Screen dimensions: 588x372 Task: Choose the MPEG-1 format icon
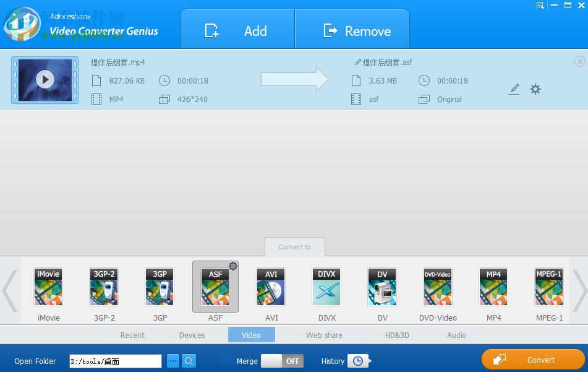[x=549, y=287]
